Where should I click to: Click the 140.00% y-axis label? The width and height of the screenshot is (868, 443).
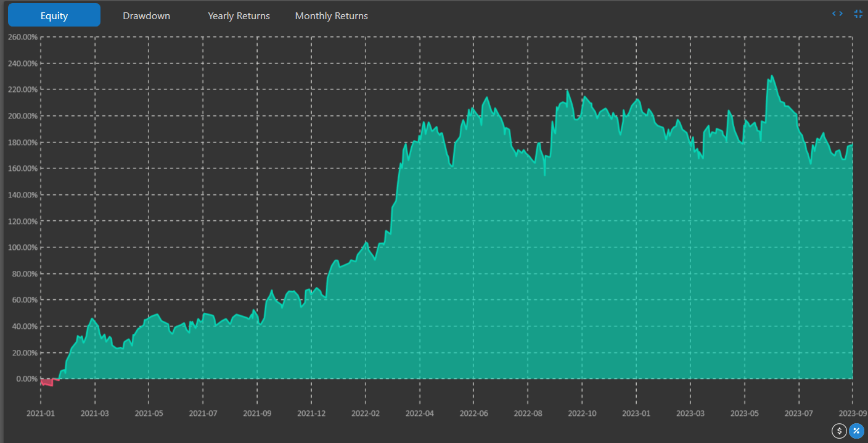point(23,195)
